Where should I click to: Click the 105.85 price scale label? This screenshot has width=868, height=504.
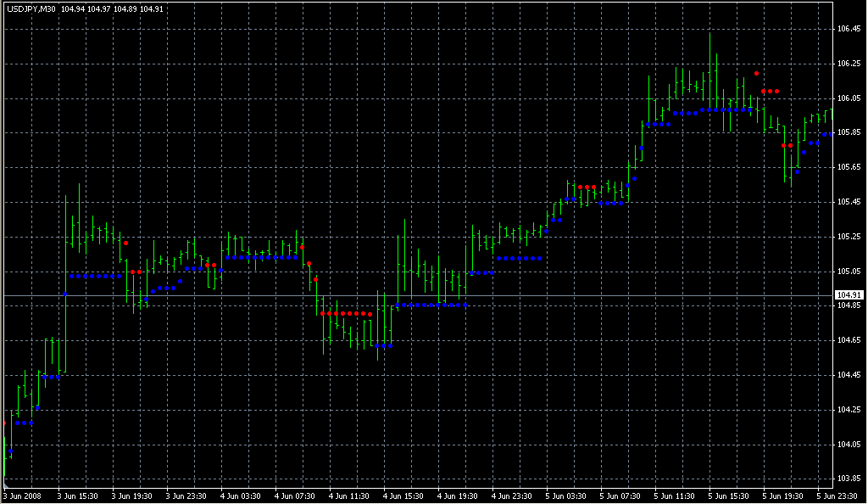pyautogui.click(x=849, y=133)
